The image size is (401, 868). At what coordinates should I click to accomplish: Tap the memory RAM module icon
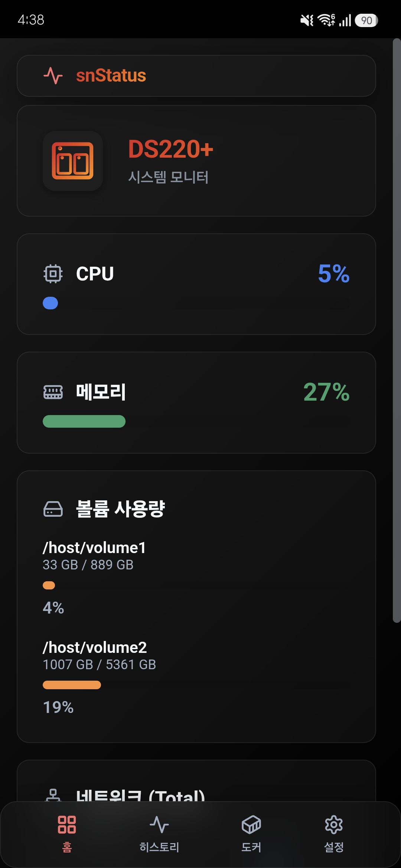(x=53, y=392)
